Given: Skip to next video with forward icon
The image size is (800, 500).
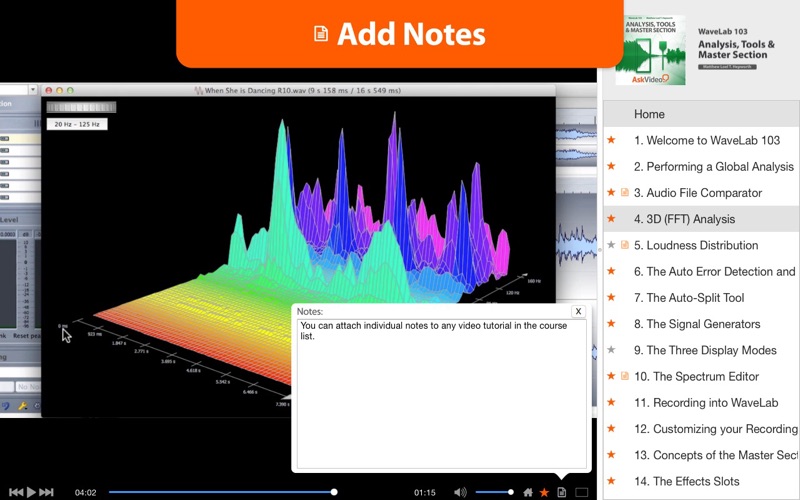Looking at the screenshot, I should 46,492.
